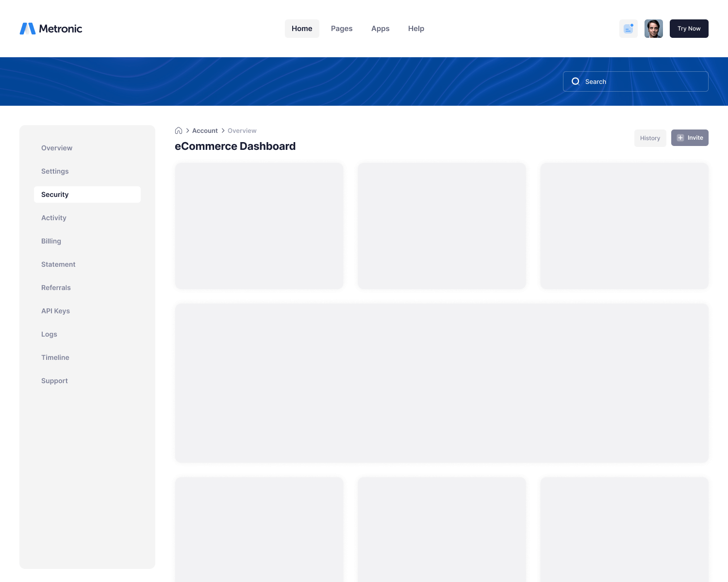Click the Metronic logo

click(51, 29)
